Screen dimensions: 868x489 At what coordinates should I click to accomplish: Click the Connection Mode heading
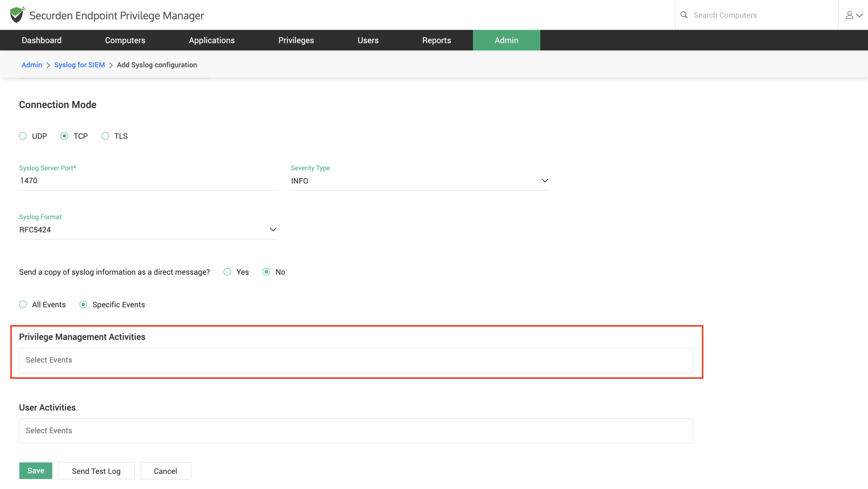point(58,105)
